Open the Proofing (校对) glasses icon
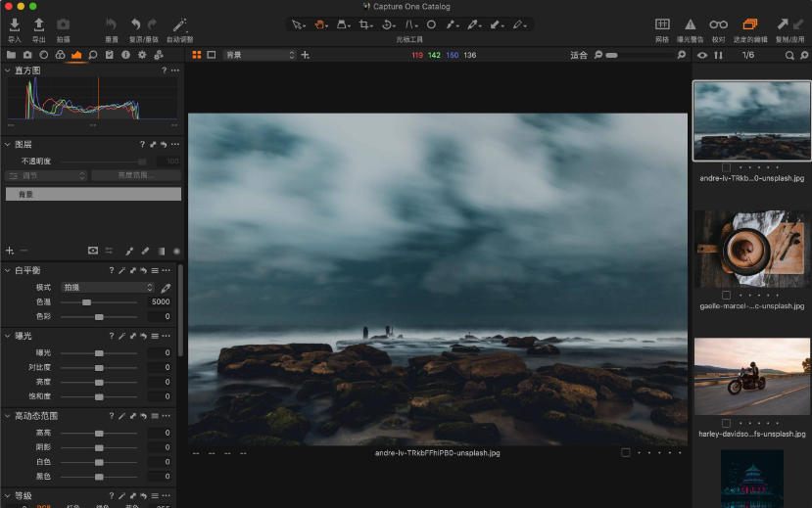The height and width of the screenshot is (508, 812). point(718,24)
